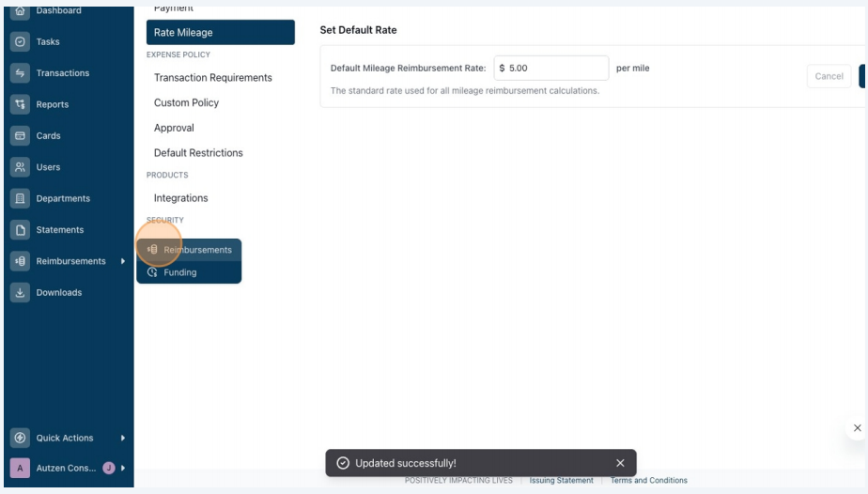Open Default Restrictions settings
Viewport: 868px width, 494px height.
[198, 153]
